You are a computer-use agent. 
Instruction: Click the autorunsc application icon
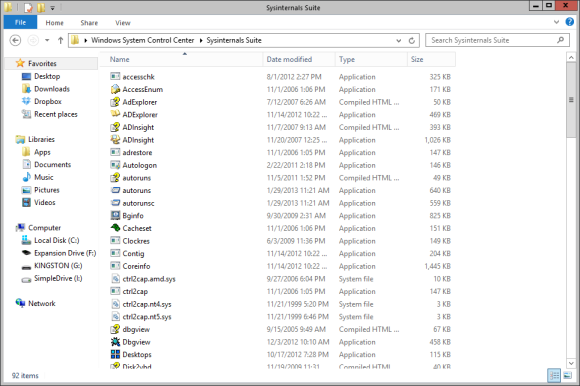pos(115,203)
